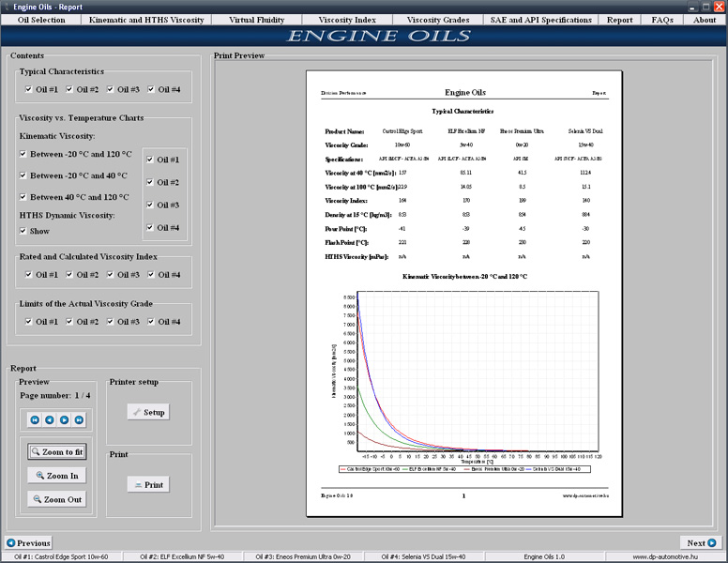Image resolution: width=728 pixels, height=563 pixels.
Task: Toggle Oil #4 in Viscosity Charts
Action: pos(150,228)
